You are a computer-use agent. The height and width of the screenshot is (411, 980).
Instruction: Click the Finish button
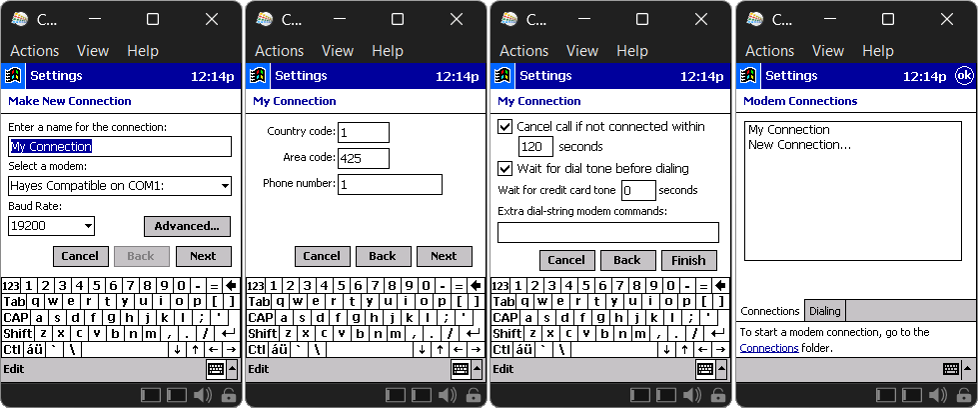coord(688,260)
